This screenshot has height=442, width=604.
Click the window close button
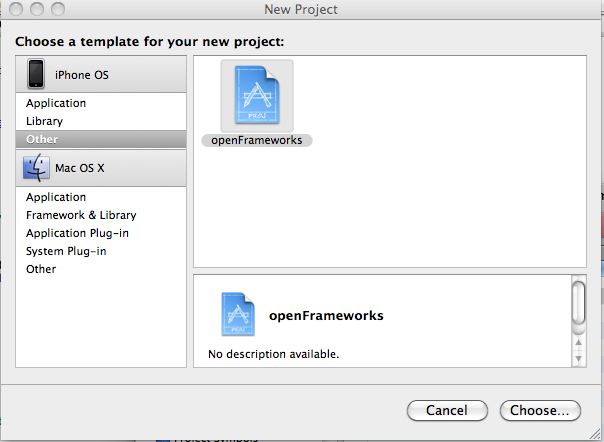point(16,9)
